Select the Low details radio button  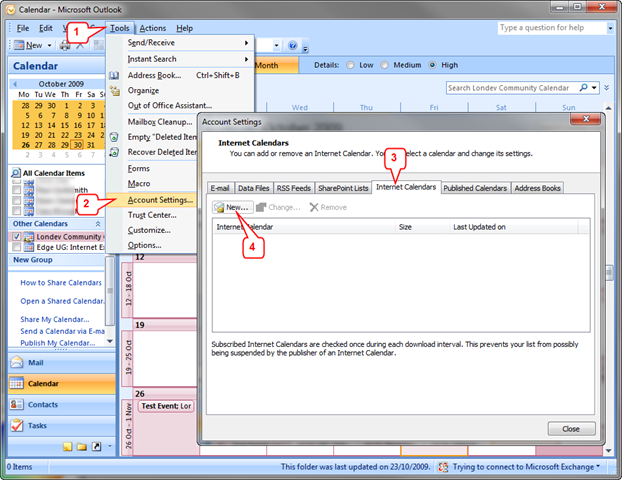pos(350,65)
